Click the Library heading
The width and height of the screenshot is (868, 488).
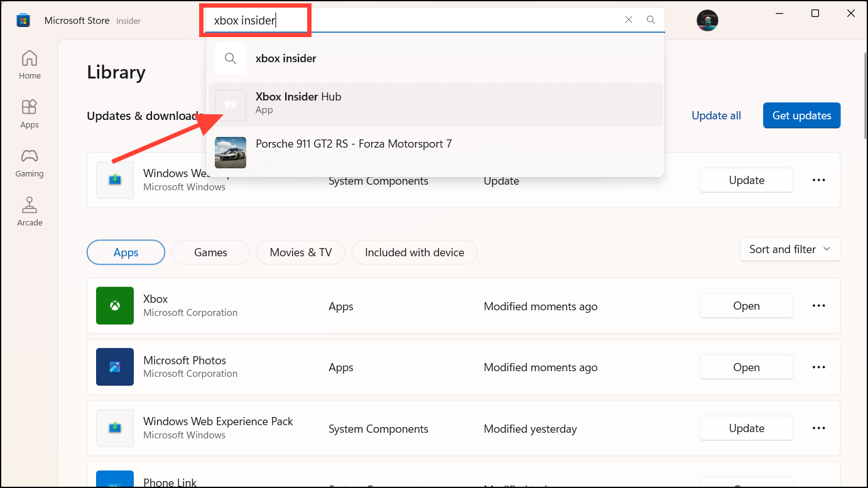[x=116, y=72]
